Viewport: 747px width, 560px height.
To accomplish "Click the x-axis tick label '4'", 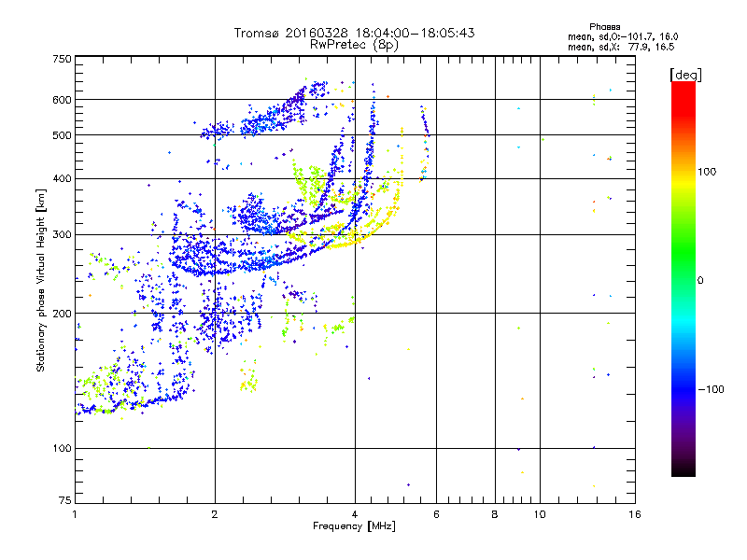I will (x=355, y=514).
